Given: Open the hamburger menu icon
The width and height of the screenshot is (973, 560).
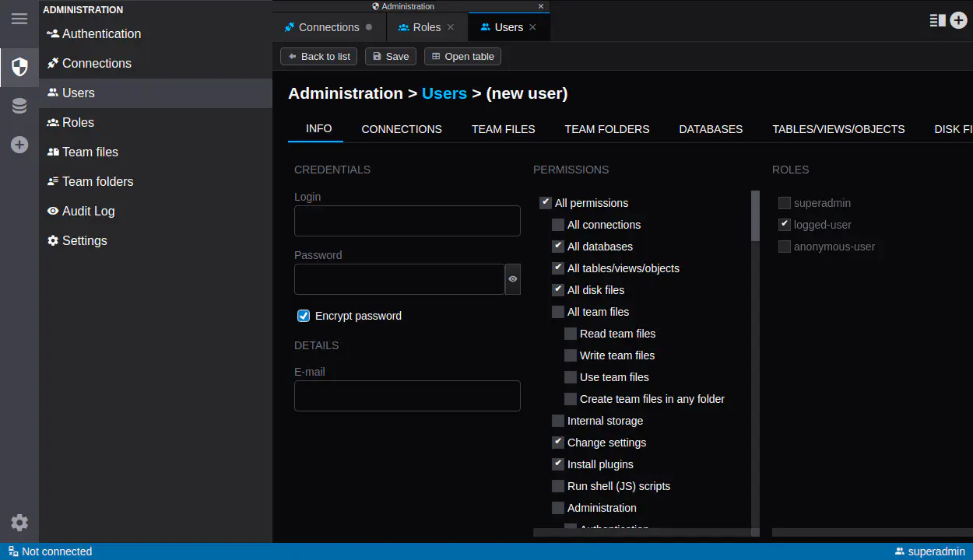Looking at the screenshot, I should tap(19, 19).
